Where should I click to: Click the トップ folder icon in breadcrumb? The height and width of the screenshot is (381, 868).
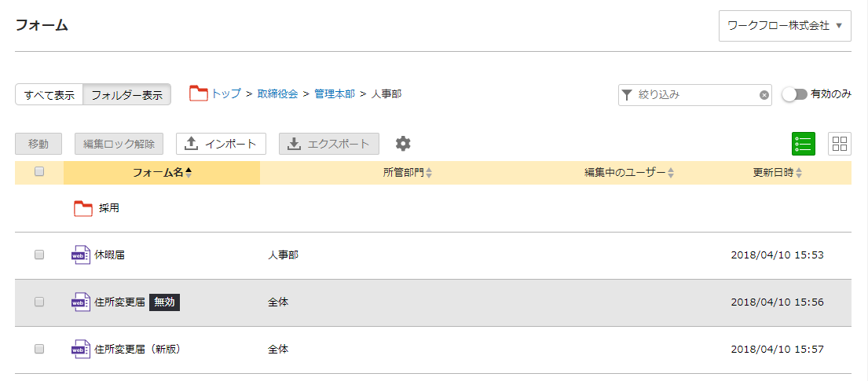click(x=198, y=93)
